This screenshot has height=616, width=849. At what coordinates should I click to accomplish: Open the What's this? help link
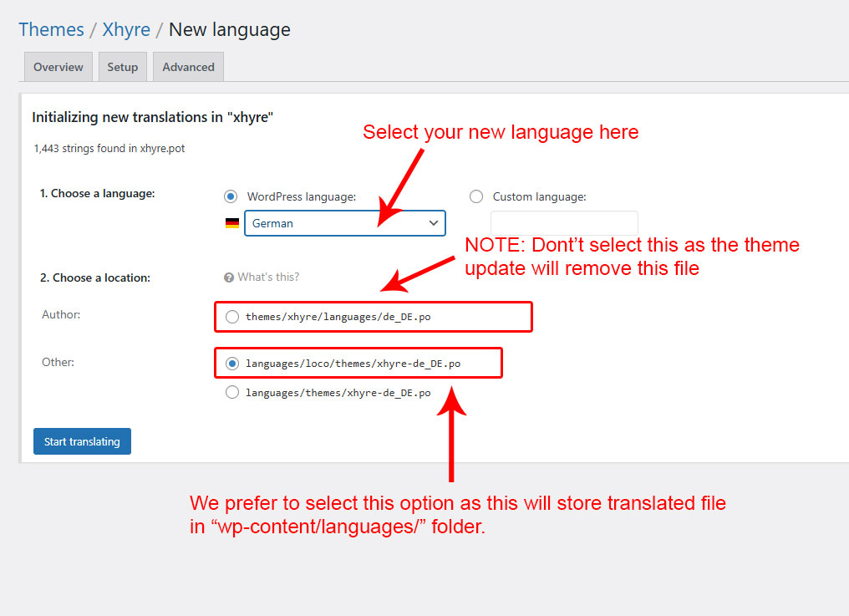coord(268,277)
